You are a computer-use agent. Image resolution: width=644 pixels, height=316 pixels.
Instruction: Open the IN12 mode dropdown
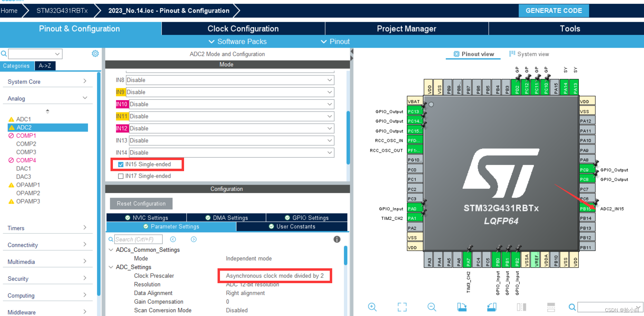tap(231, 128)
